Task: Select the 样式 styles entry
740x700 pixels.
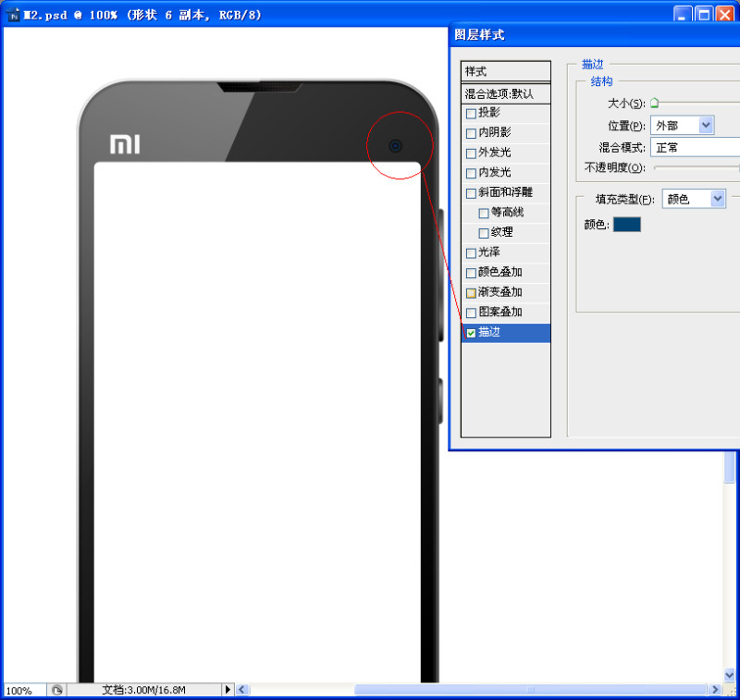Action: [x=505, y=71]
